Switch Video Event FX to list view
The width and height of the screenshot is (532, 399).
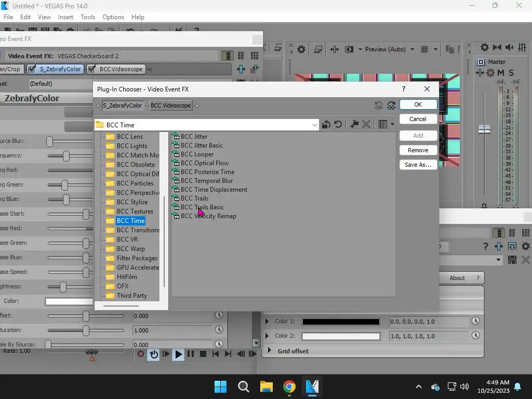tap(228, 56)
